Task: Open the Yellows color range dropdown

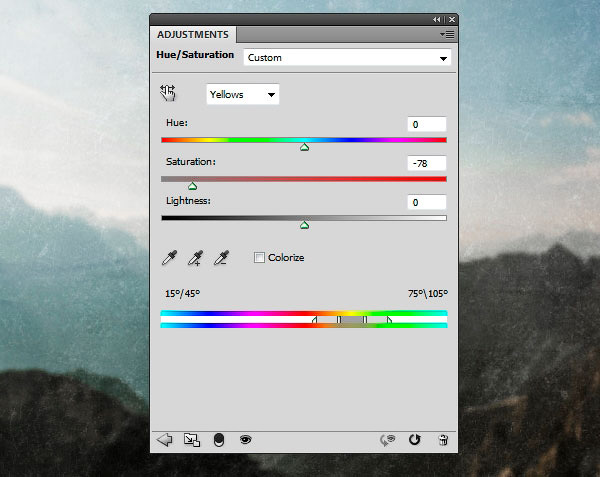Action: 243,94
